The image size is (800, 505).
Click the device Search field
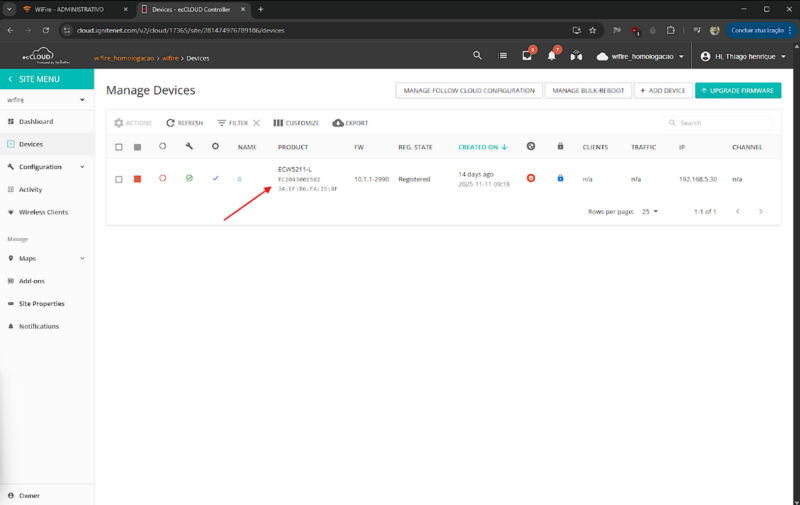(x=722, y=123)
